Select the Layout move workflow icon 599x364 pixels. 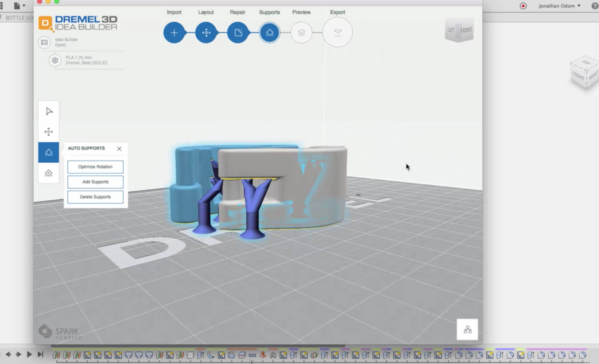coord(206,33)
